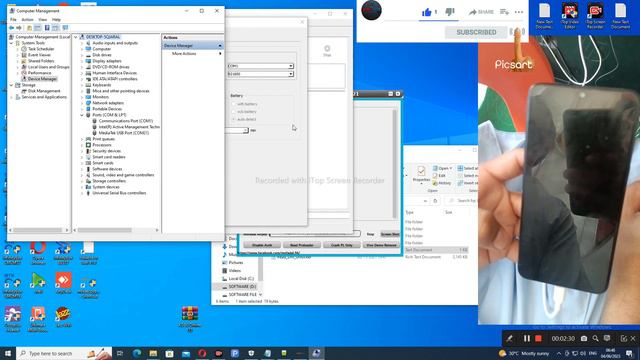
Task: Click the recorder screenshot camera icon
Action: point(584,338)
